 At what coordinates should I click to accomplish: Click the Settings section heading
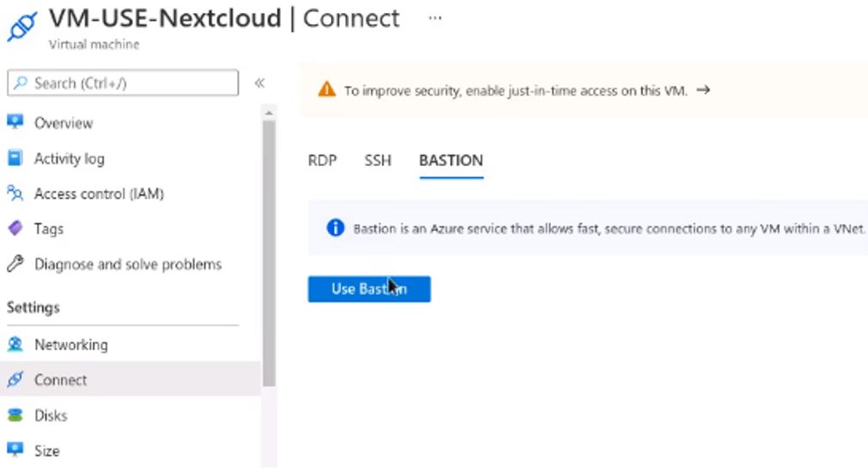click(34, 308)
